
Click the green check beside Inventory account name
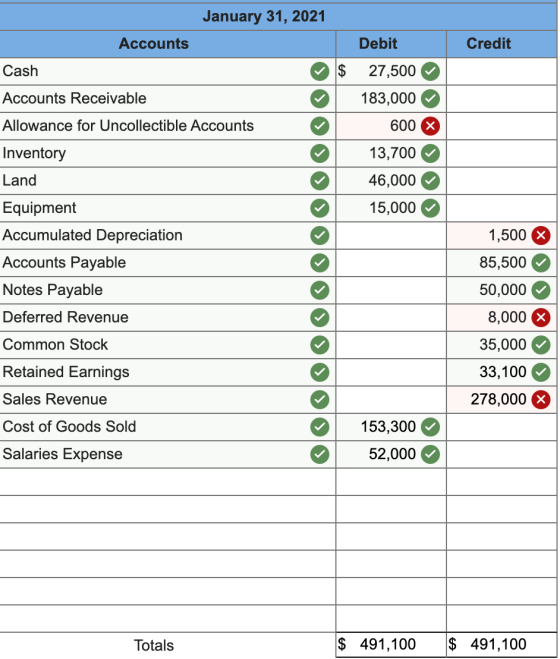coord(320,153)
